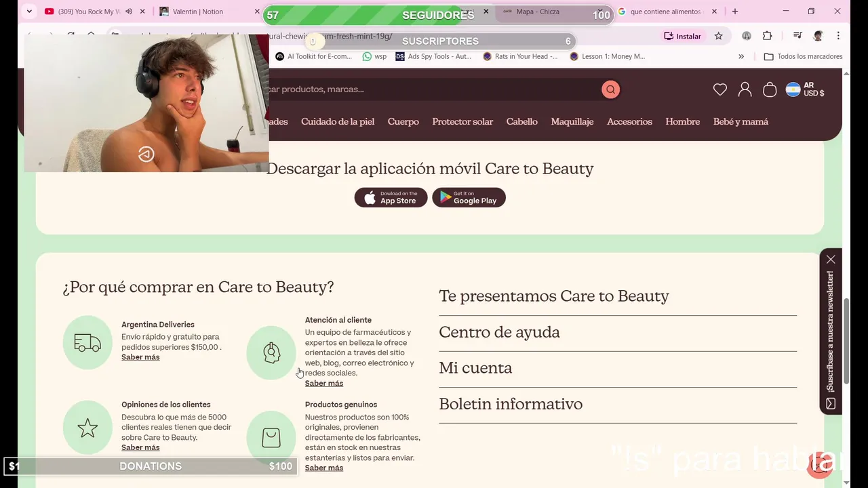Click the AR USD $ currency label
Screen dimensions: 868x488
tap(814, 89)
